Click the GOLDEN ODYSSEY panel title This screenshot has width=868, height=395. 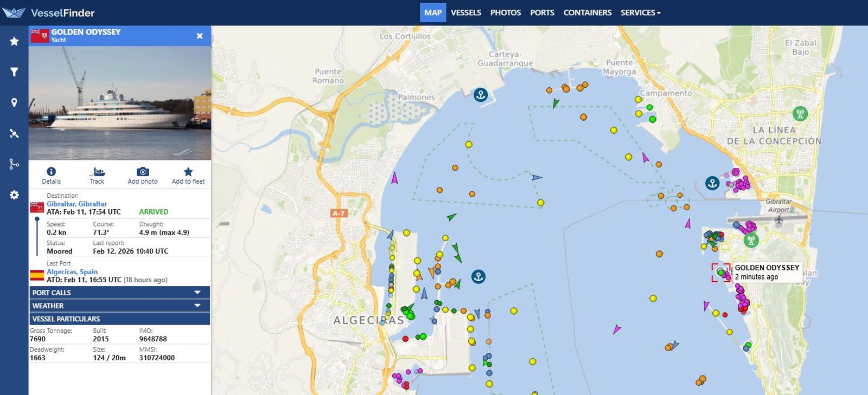coord(86,32)
